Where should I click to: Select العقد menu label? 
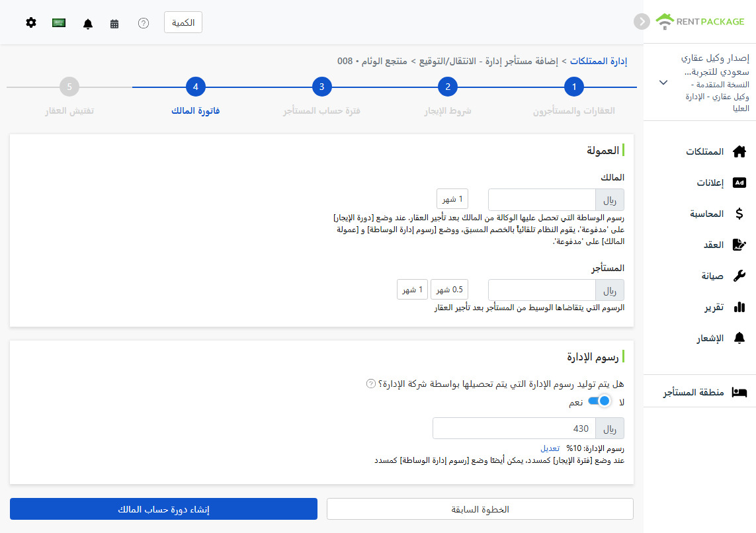click(x=713, y=245)
